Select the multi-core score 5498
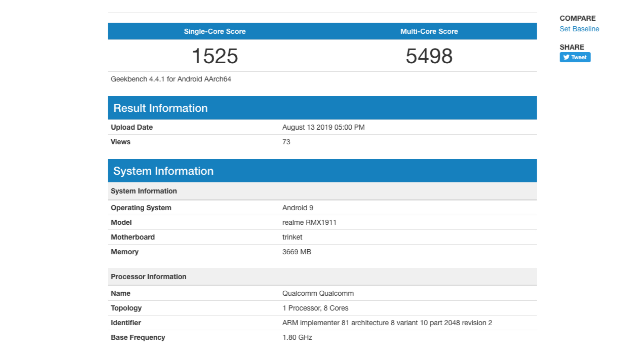Image resolution: width=644 pixels, height=361 pixels. pos(429,56)
